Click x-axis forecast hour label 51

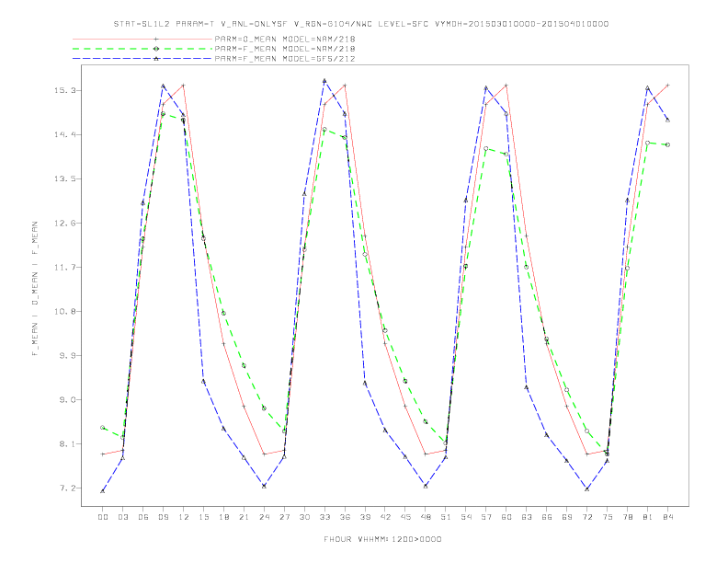[446, 517]
